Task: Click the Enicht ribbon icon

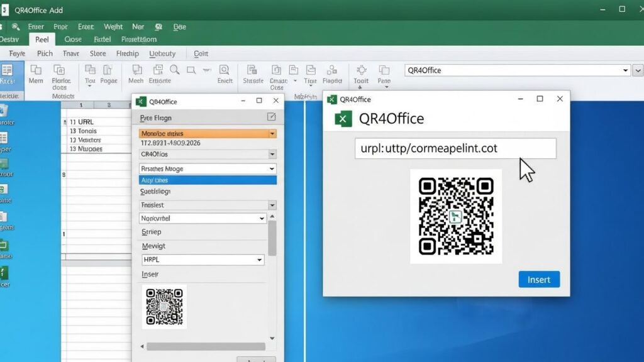Action: [225, 71]
